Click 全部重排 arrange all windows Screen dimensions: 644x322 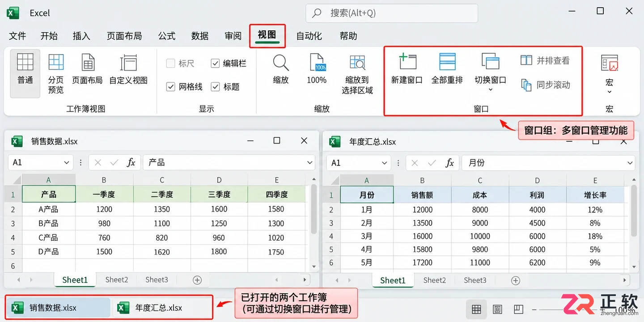coord(447,69)
